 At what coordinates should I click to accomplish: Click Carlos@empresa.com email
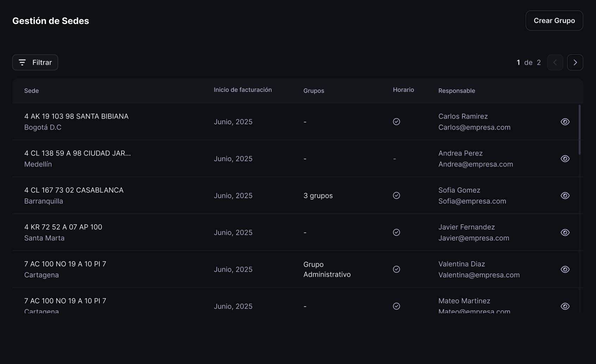474,127
